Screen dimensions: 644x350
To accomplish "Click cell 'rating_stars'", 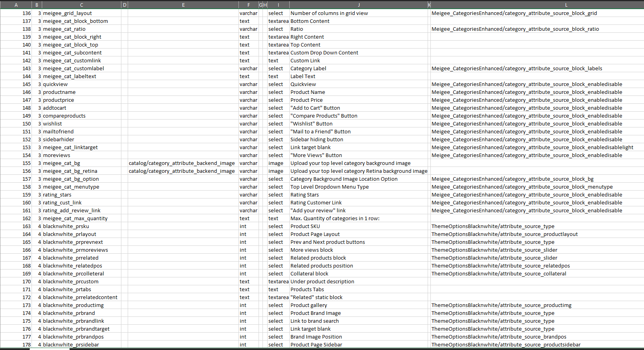I will click(81, 195).
